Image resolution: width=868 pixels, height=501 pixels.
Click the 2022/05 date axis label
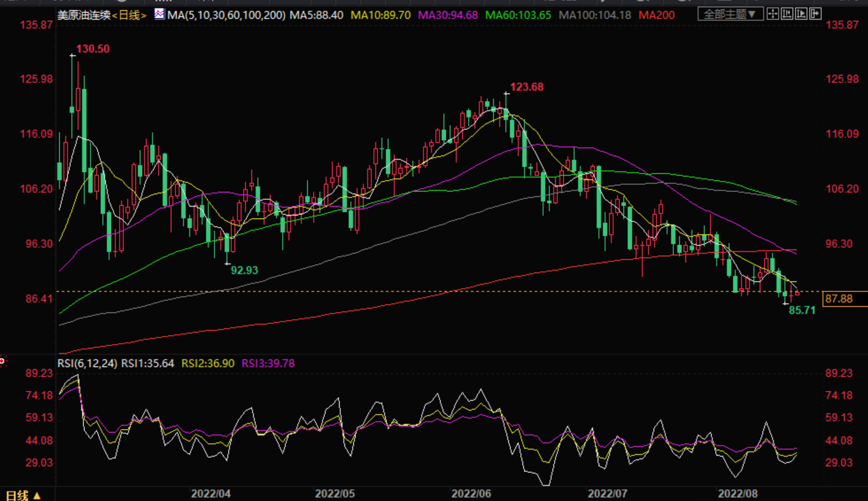[335, 493]
